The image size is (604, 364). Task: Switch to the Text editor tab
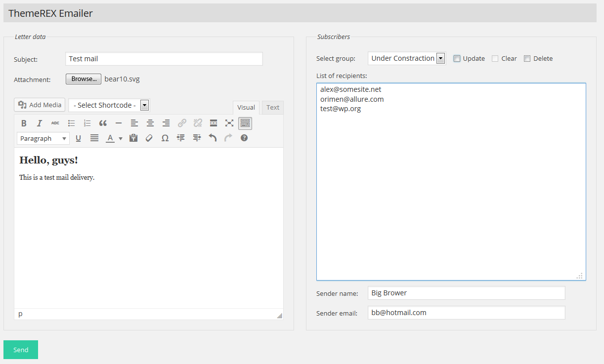[x=273, y=108]
